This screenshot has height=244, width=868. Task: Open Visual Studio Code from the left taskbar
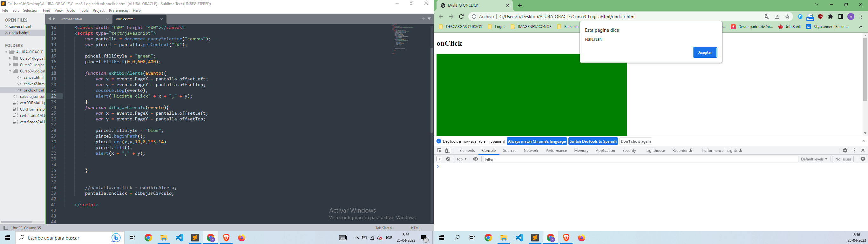tap(180, 238)
